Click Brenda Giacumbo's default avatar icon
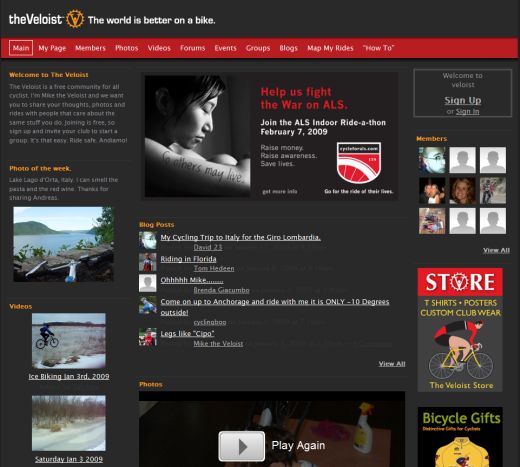520x467 pixels. point(148,283)
